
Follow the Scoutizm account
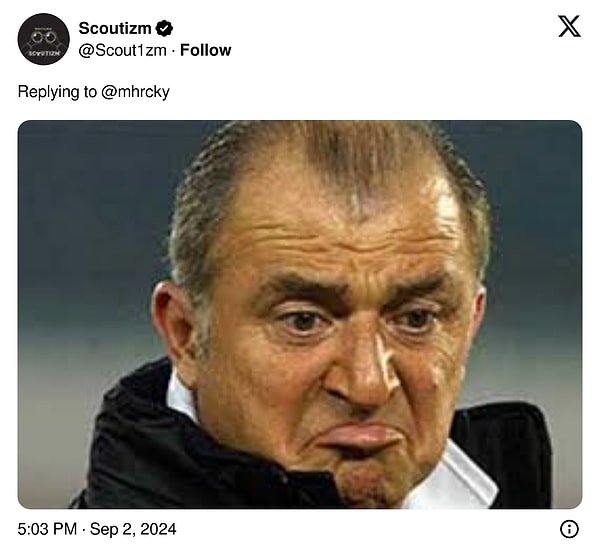(206, 50)
